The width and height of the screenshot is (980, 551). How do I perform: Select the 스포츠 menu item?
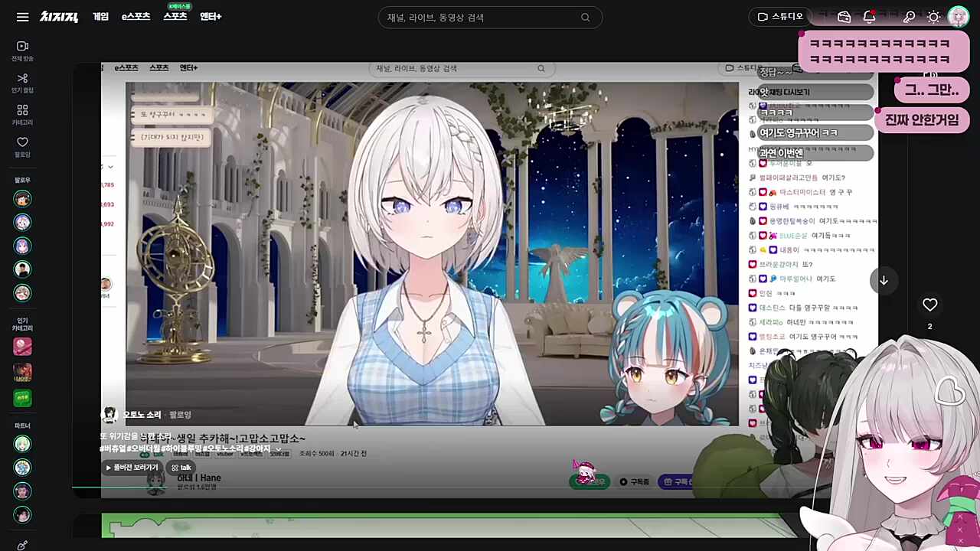click(175, 17)
